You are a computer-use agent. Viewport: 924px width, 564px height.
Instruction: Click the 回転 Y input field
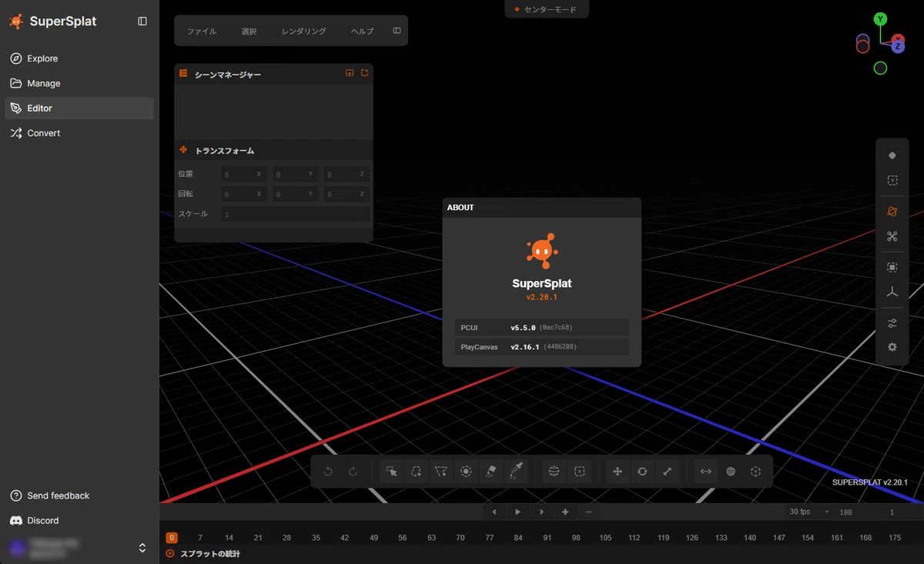pos(295,195)
